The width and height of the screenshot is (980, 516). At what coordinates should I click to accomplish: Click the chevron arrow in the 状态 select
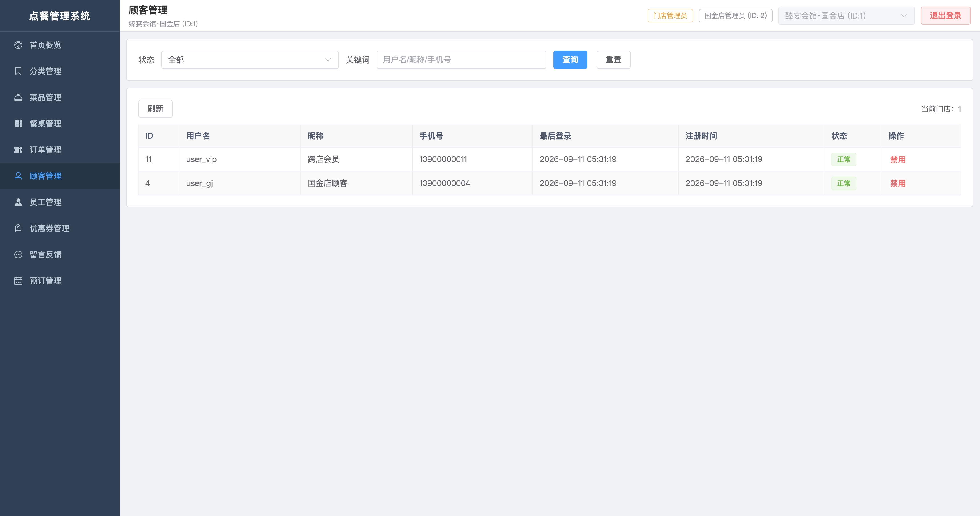pos(328,60)
